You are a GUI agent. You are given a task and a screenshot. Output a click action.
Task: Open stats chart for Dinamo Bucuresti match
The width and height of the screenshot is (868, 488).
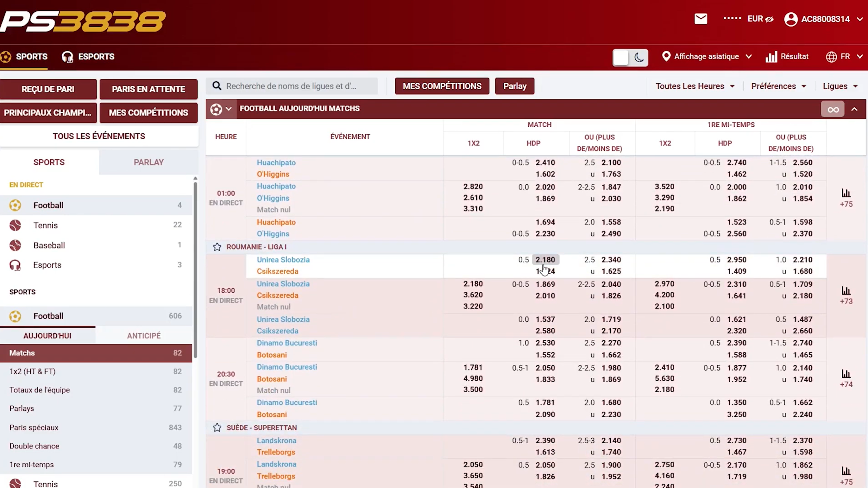846,374
